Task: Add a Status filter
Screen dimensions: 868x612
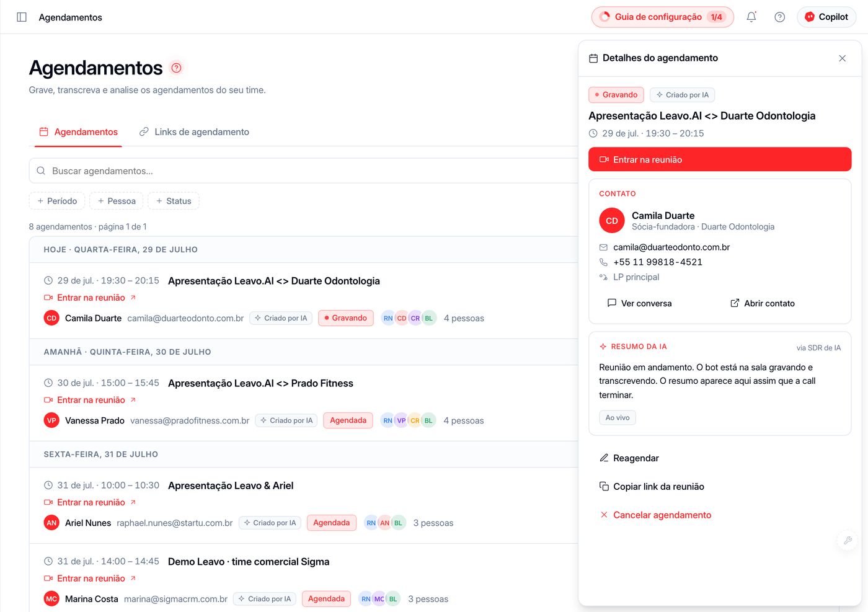Action: [x=174, y=201]
